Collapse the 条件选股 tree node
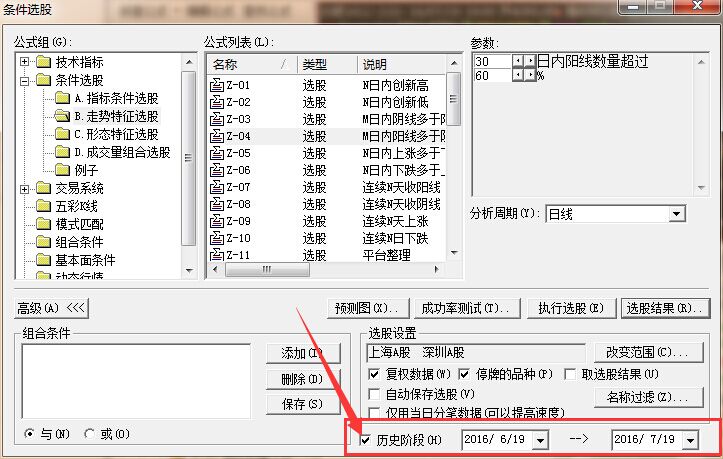Viewport: 723px width, 459px height. (x=24, y=81)
